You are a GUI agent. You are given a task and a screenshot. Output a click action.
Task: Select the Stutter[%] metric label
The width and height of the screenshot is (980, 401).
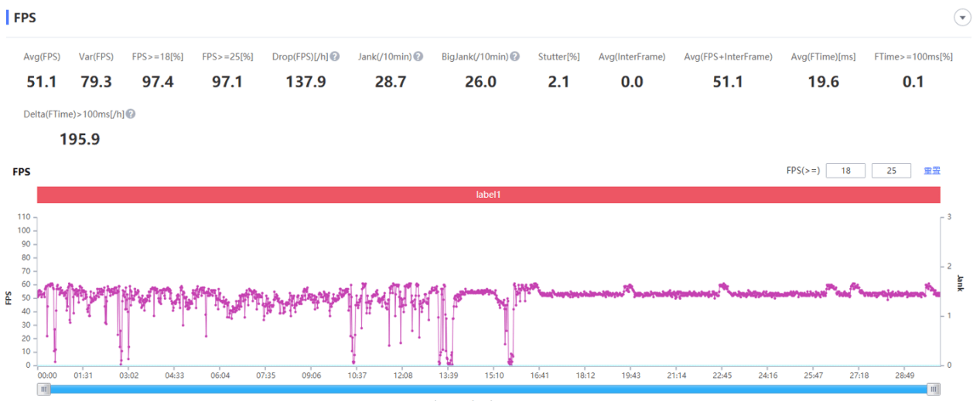[x=558, y=57]
